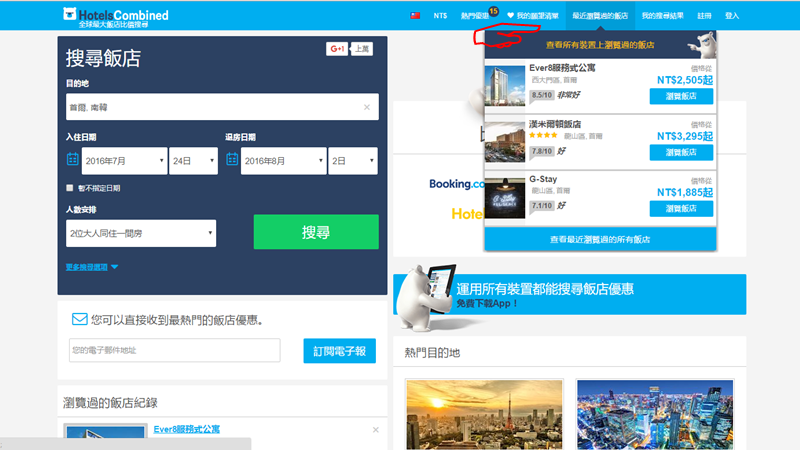800x450 pixels.
Task: Open the check-in month dropdown 2016年7月
Action: pos(124,161)
